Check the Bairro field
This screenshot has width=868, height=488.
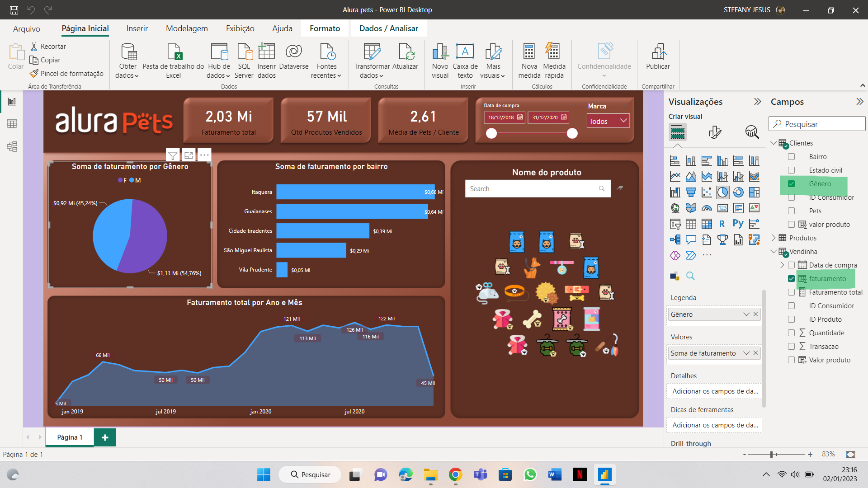tap(791, 157)
